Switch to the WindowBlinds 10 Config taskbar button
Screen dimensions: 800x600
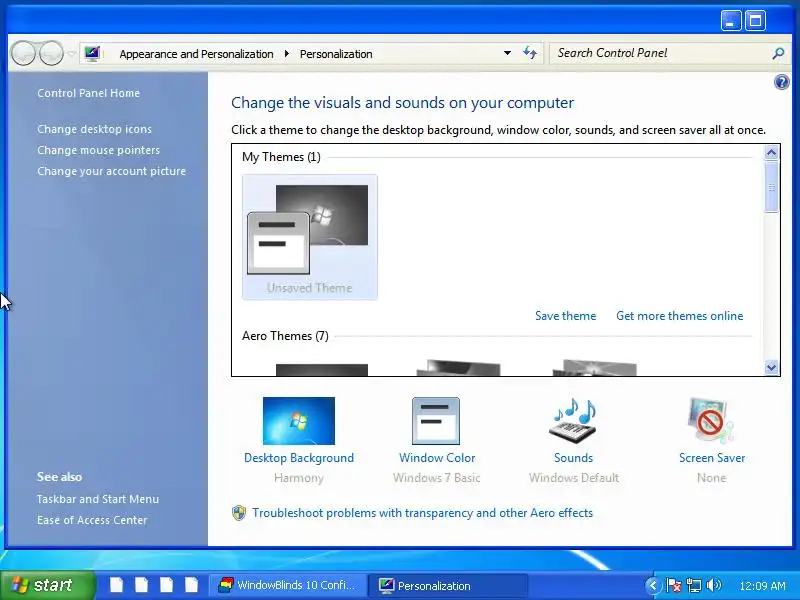[x=287, y=585]
